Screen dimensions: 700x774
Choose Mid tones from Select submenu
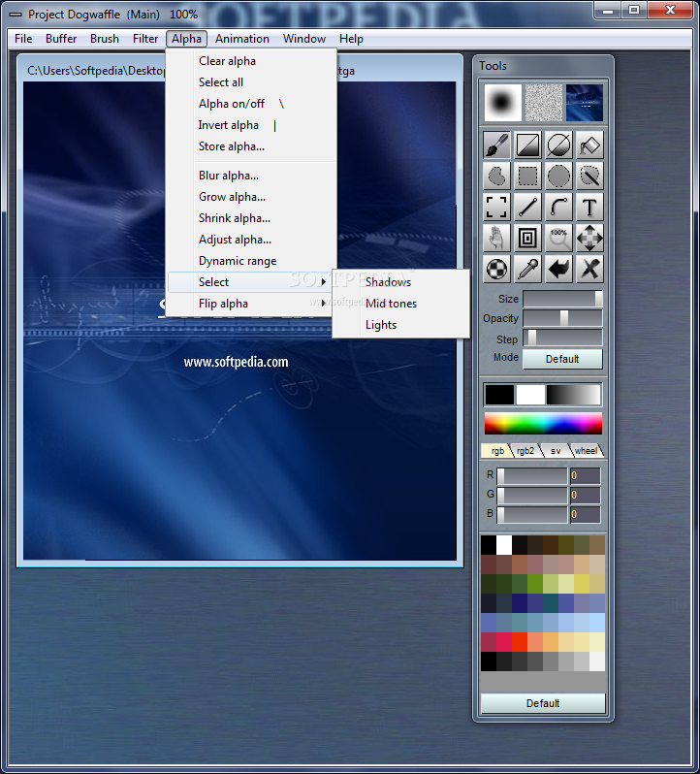(401, 303)
